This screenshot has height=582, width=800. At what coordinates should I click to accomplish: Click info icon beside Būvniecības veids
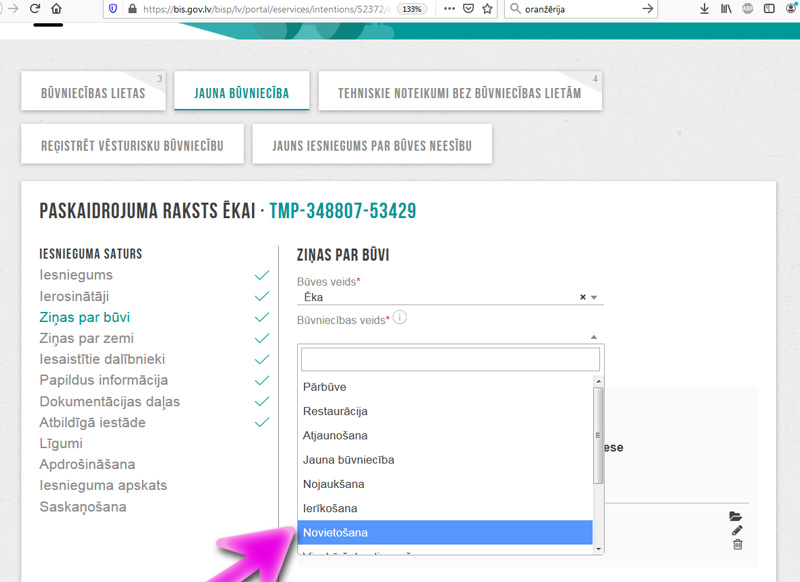399,317
